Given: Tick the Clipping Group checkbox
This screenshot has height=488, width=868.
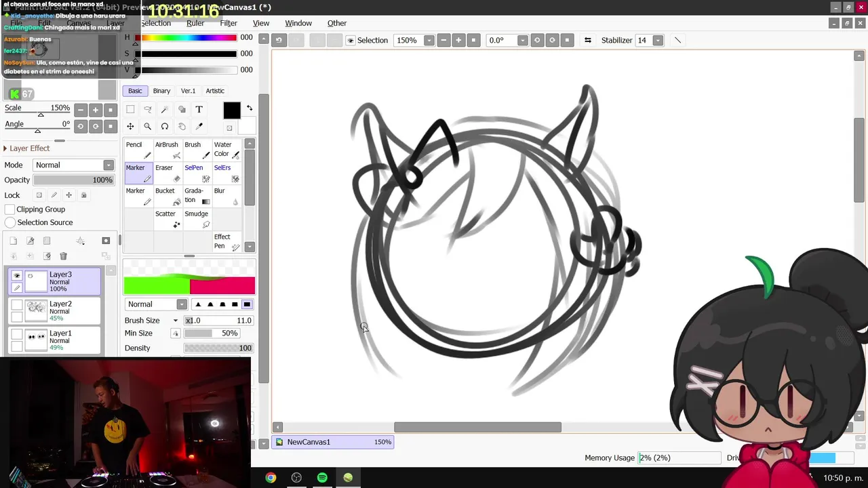Looking at the screenshot, I should coord(9,209).
